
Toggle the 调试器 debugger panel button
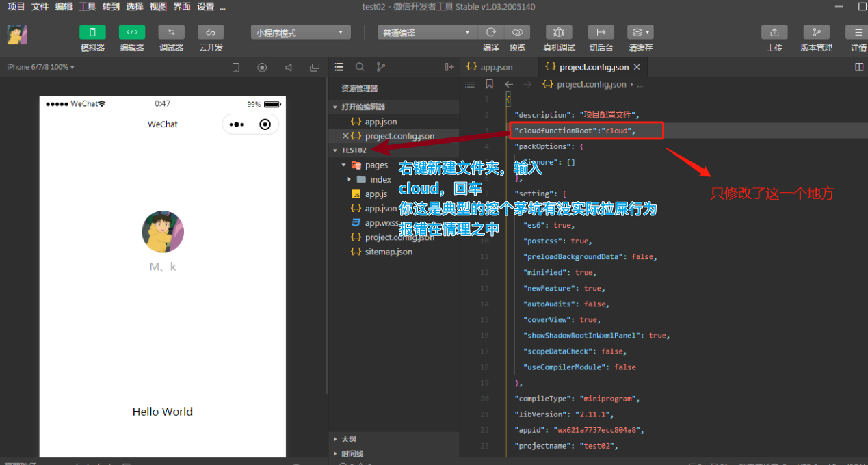(x=171, y=33)
